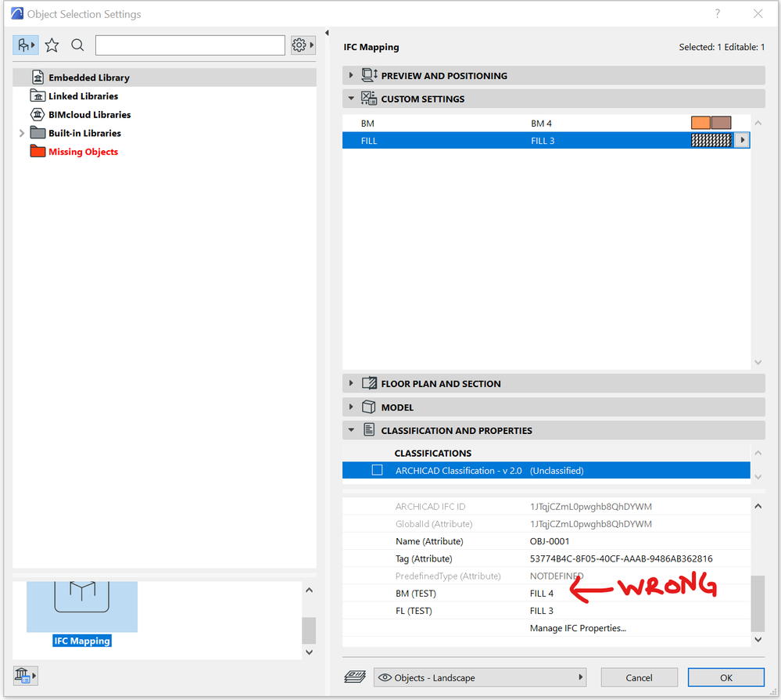Collapse the Custom Settings panel

(351, 99)
